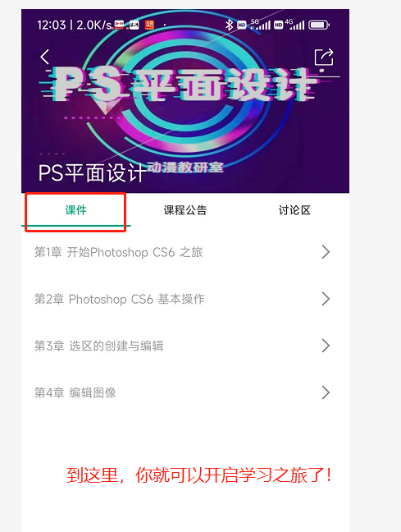This screenshot has height=532, width=401.
Task: Tap the first HD call indicator icon
Action: click(242, 25)
